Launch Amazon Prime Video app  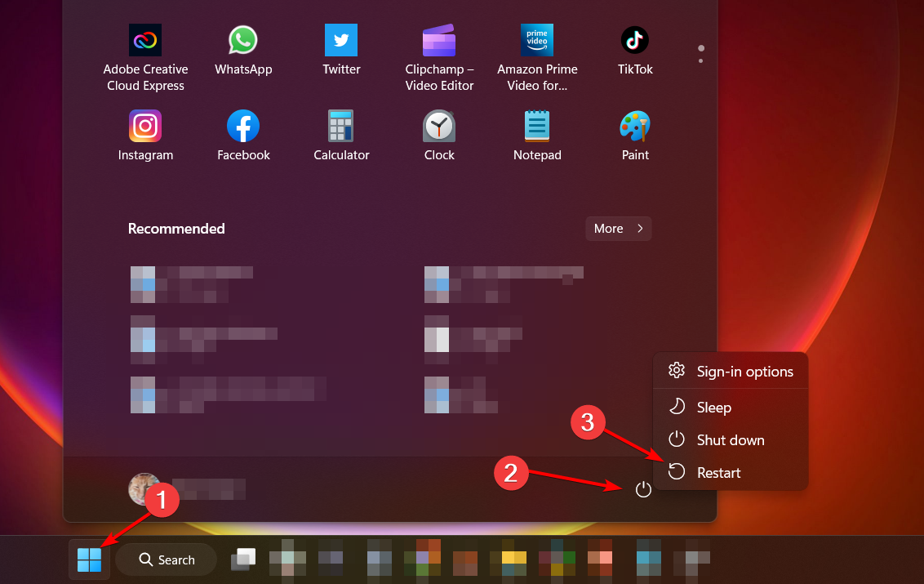(537, 57)
